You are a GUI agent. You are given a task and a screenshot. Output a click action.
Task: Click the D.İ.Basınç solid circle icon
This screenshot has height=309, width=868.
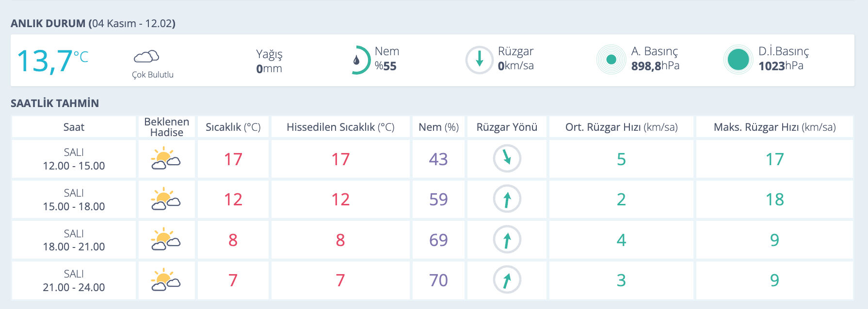[x=738, y=60]
